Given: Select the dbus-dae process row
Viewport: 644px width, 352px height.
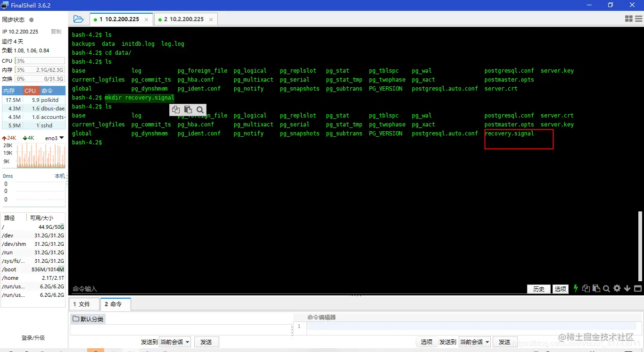Looking at the screenshot, I should click(x=33, y=109).
